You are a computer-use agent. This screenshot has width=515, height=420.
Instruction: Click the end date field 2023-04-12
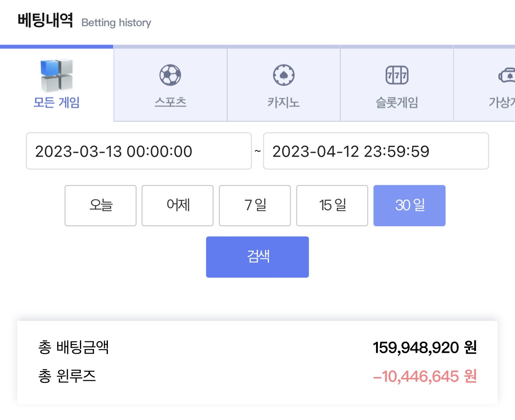click(376, 151)
